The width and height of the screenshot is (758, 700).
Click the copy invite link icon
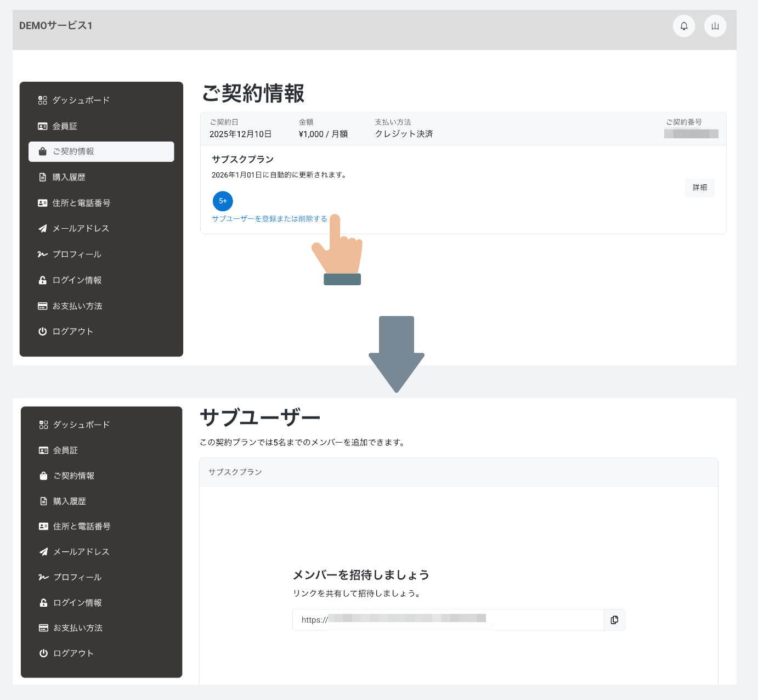614,620
